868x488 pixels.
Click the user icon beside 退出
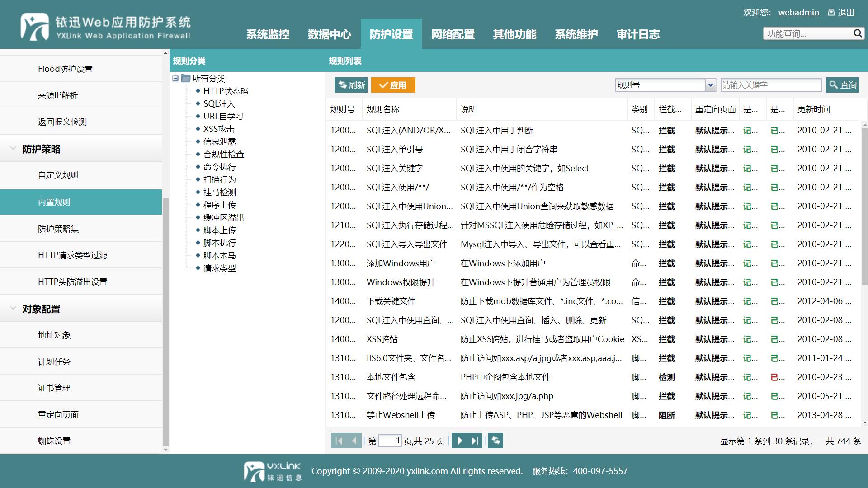tap(831, 12)
